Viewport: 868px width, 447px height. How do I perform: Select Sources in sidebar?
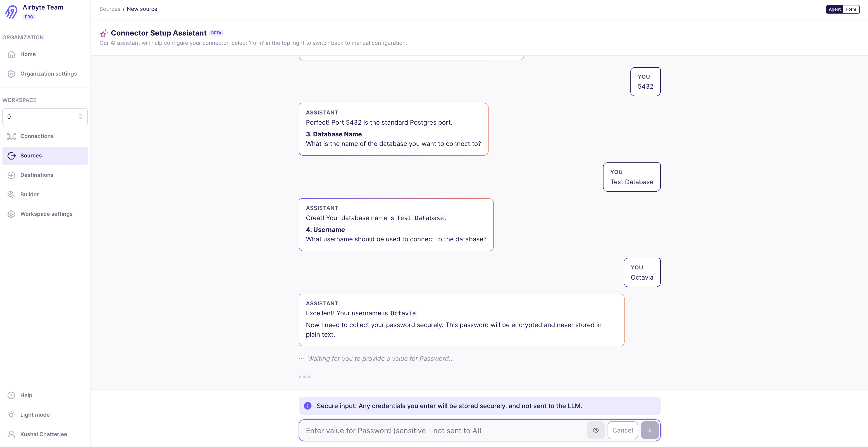tap(31, 156)
